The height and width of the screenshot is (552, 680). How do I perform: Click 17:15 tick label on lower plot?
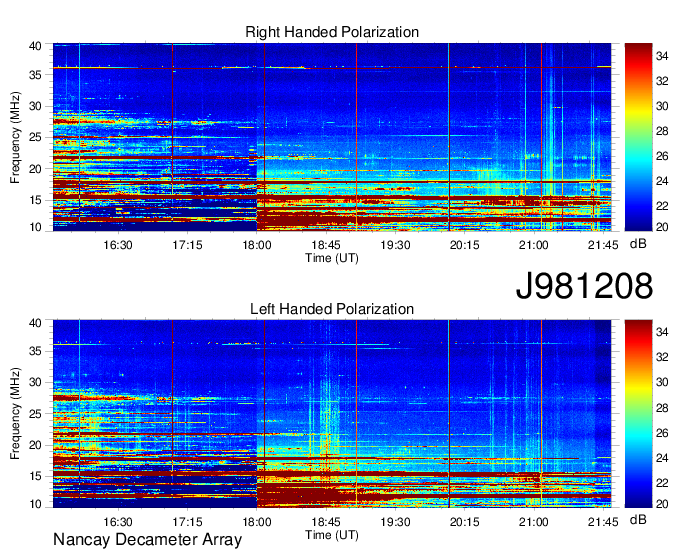[x=187, y=522]
